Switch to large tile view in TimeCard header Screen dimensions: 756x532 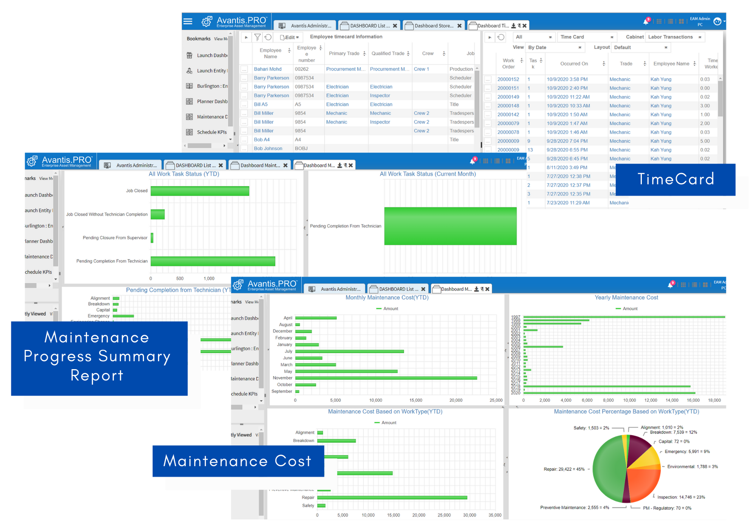[x=681, y=22]
